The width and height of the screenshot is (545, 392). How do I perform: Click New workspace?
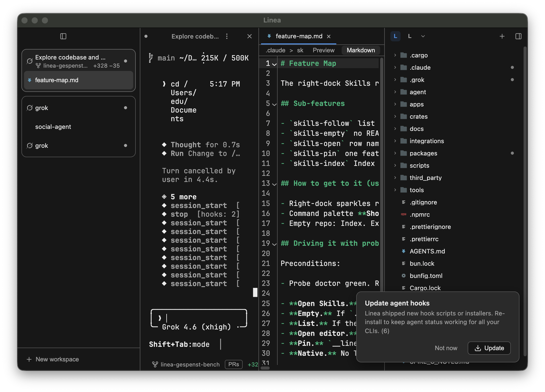click(x=53, y=359)
